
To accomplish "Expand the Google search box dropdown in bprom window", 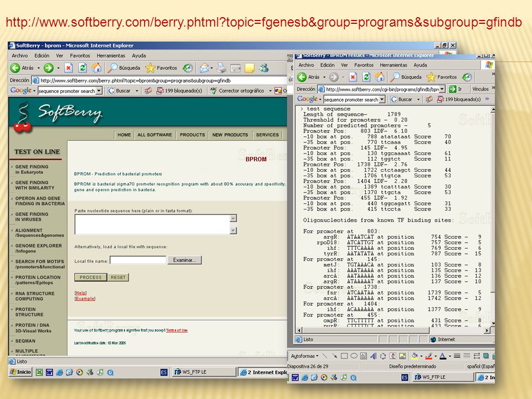I will tap(99, 91).
